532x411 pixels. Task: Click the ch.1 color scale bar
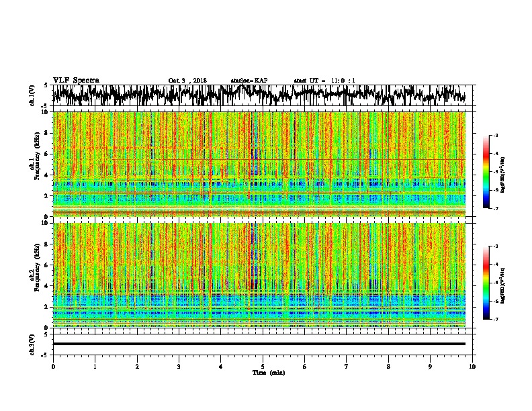[486, 172]
